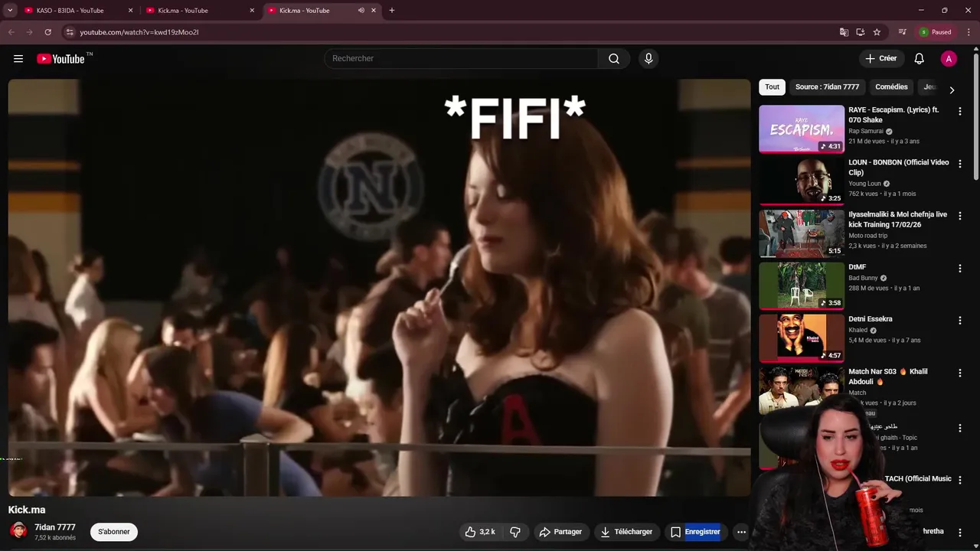
Task: Open the media controls icon in toolbar
Action: pyautogui.click(x=903, y=32)
